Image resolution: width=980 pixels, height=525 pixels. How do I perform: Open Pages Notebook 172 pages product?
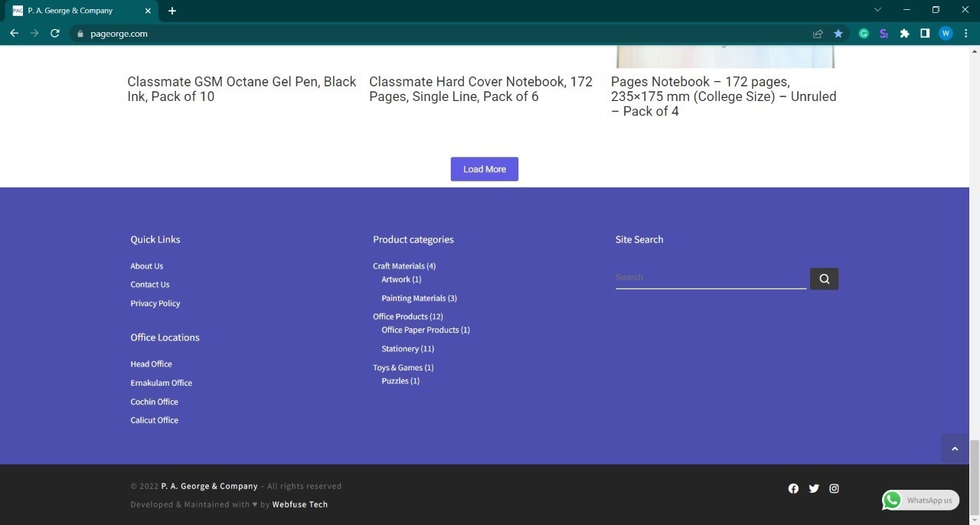pyautogui.click(x=724, y=96)
